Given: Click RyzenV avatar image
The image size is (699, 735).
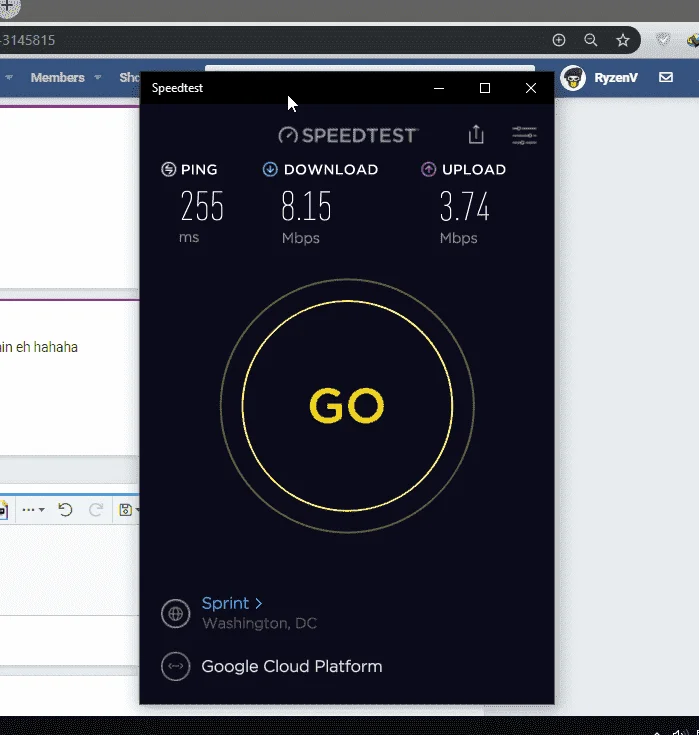Looking at the screenshot, I should coord(573,78).
